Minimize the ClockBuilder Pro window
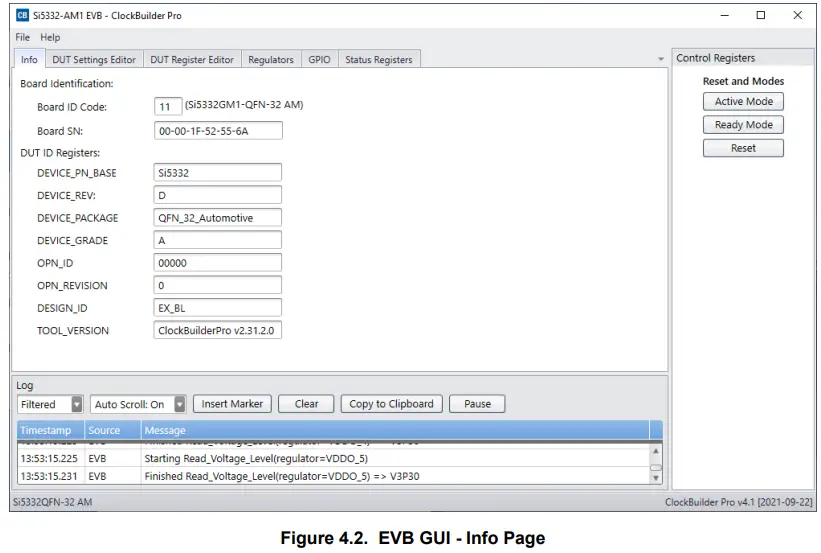This screenshot has height=553, width=821. (x=725, y=15)
